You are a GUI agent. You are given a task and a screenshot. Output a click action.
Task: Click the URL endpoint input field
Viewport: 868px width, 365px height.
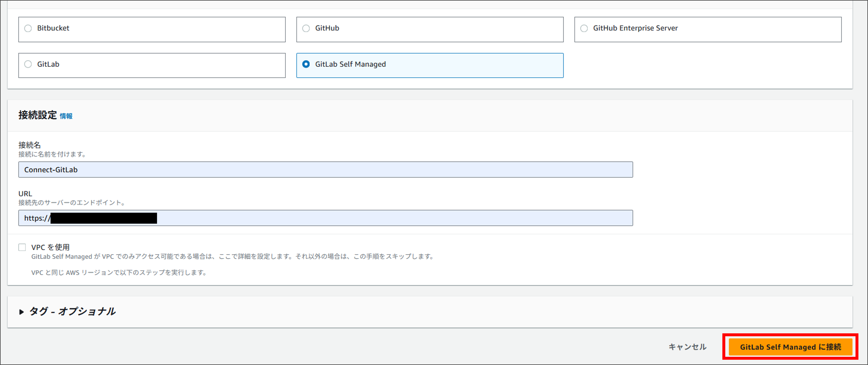point(325,218)
